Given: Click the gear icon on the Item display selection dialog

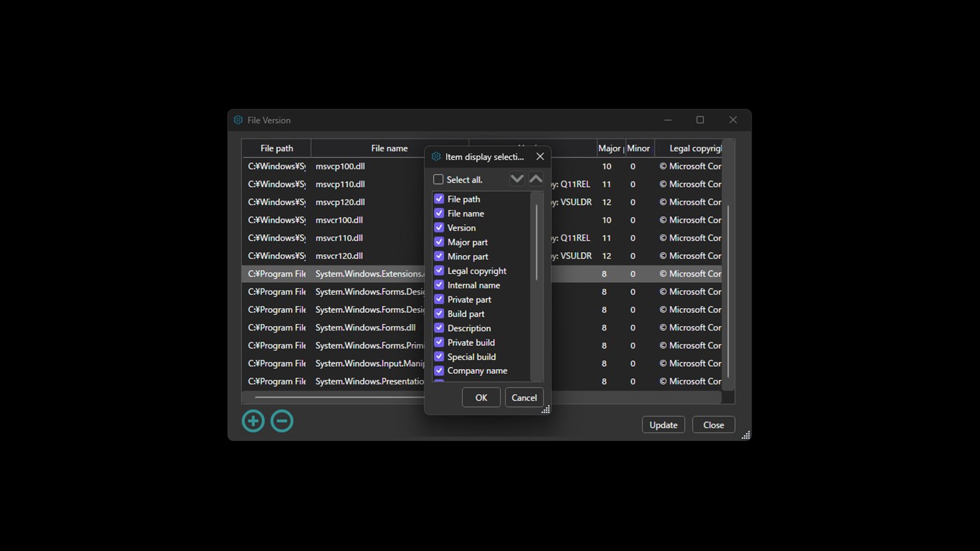Looking at the screenshot, I should [x=436, y=156].
